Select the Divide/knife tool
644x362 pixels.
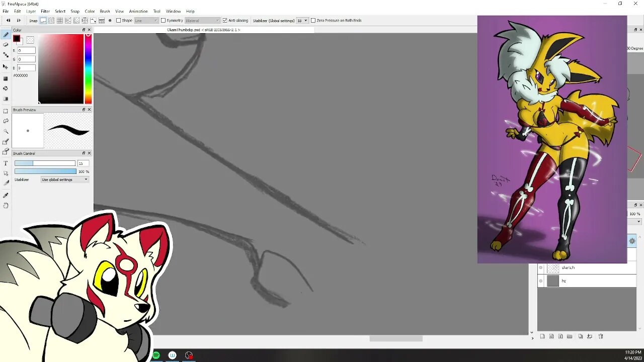[6, 183]
